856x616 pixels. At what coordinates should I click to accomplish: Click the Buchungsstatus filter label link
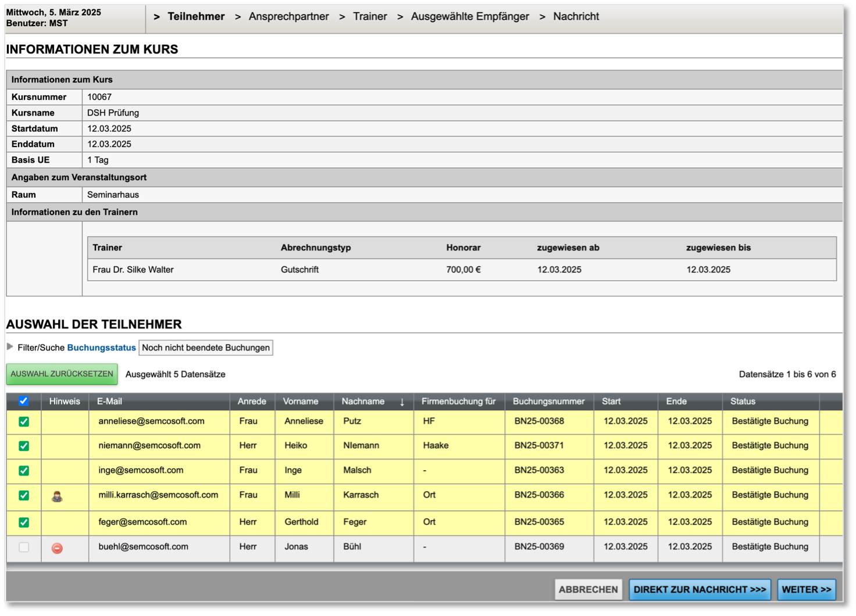pyautogui.click(x=101, y=348)
